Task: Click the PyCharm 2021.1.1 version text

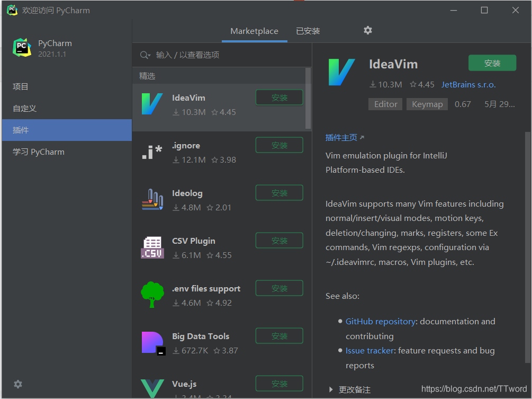Action: tap(52, 55)
